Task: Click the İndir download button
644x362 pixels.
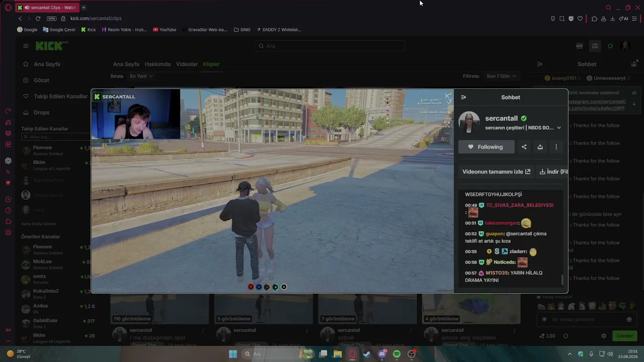Action: click(552, 171)
